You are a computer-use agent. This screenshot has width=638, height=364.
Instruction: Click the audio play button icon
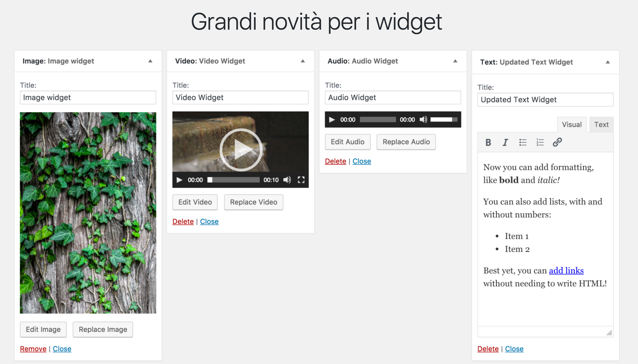point(332,119)
